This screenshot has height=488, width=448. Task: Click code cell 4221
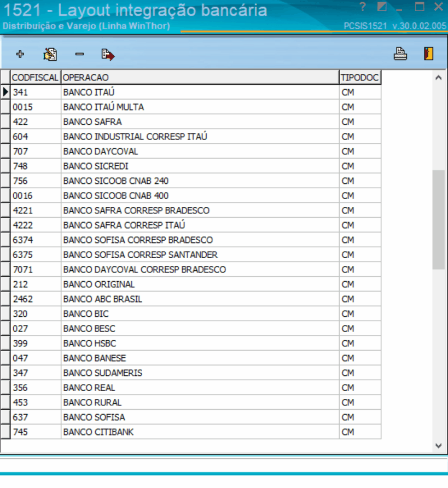pyautogui.click(x=36, y=211)
